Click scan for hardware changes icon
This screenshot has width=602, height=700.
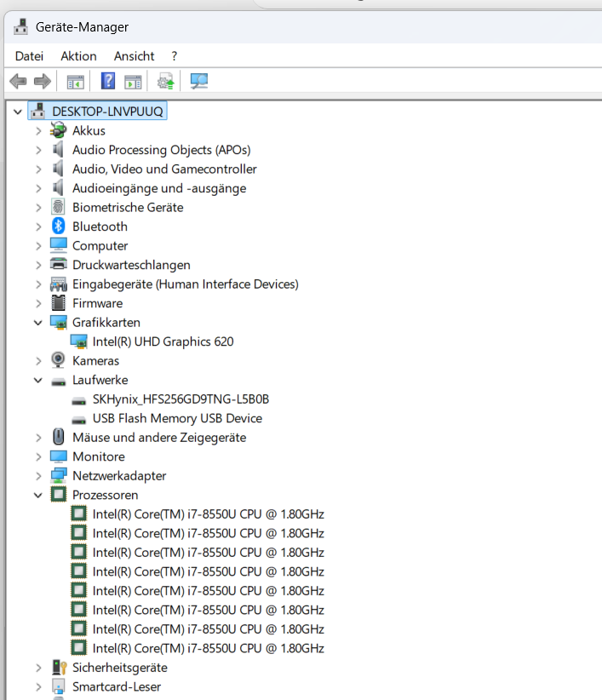point(199,81)
